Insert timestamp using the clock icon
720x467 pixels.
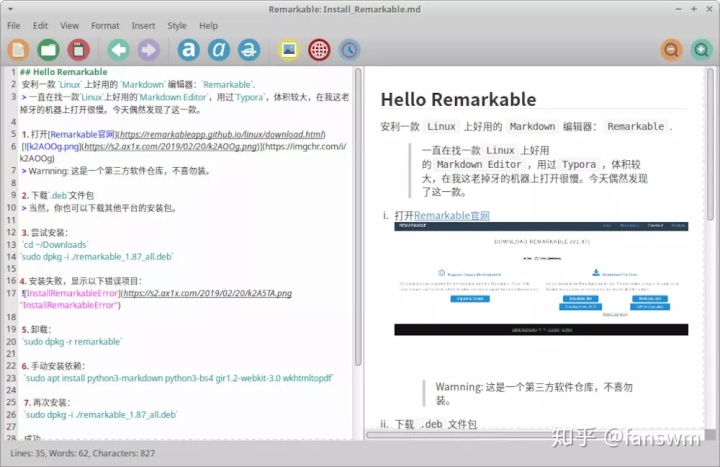tap(349, 50)
